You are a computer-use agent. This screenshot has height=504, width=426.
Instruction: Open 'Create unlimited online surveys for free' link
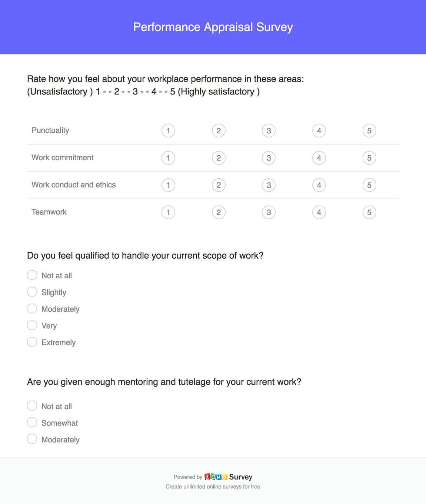[213, 487]
